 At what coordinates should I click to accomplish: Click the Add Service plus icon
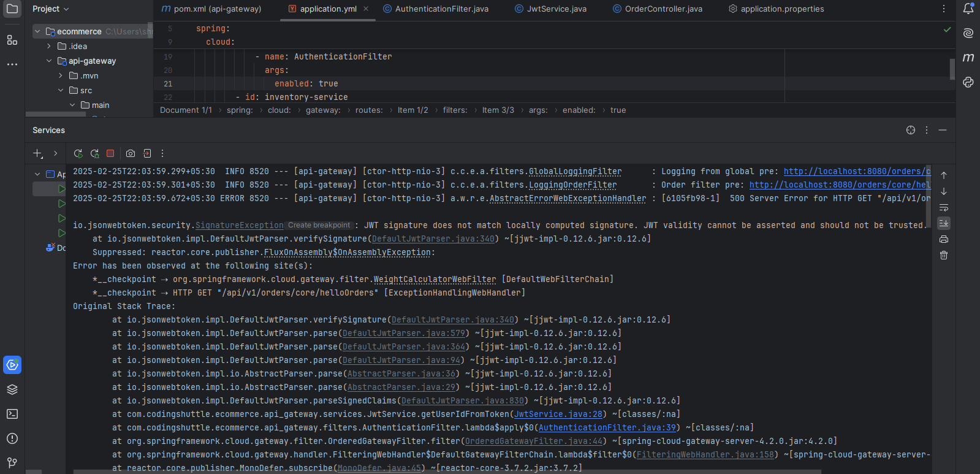[38, 153]
